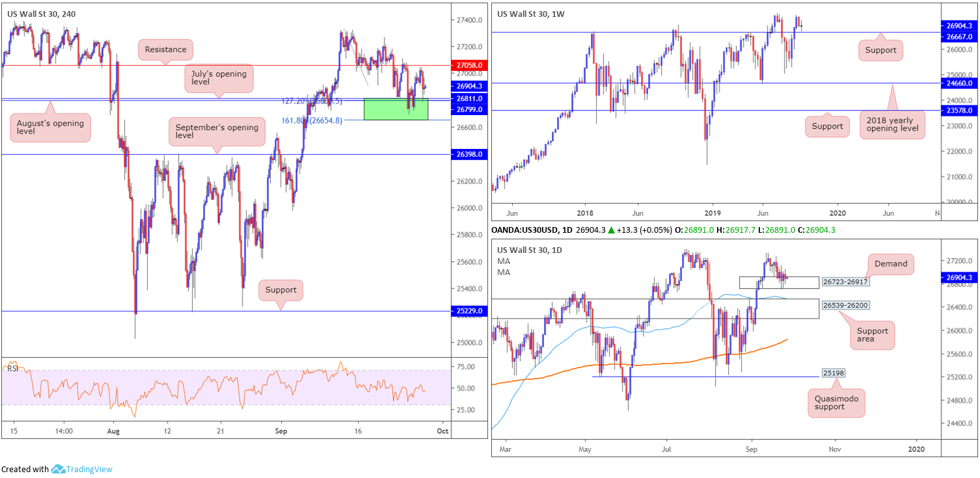980x478 pixels.
Task: Click the RSI indicator label
Action: [x=12, y=367]
